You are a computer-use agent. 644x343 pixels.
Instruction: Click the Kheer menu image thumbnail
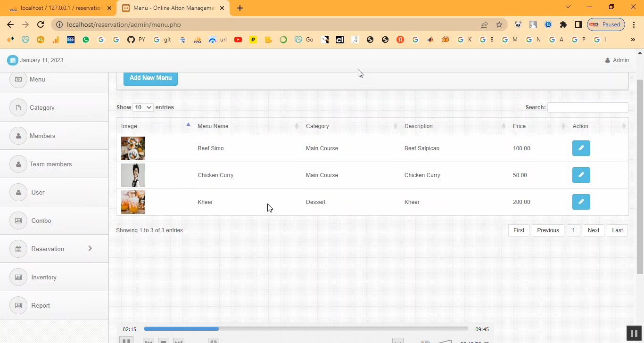point(133,202)
